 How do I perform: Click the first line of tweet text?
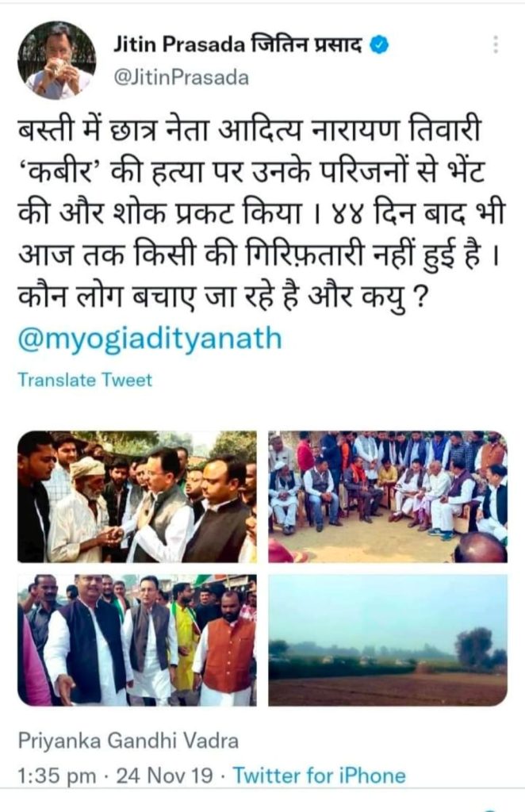(250, 131)
